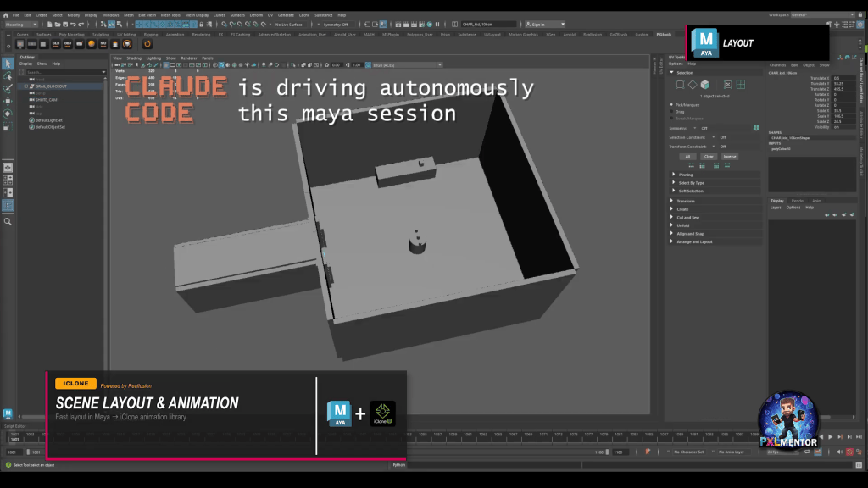Select the Pick/Marquee radio option
The height and width of the screenshot is (488, 868).
tap(672, 104)
